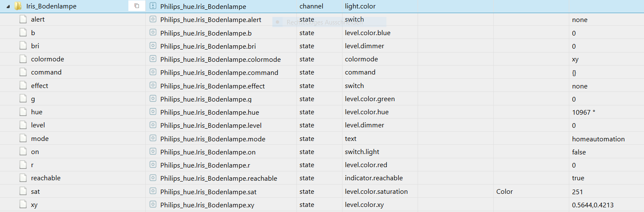Select the 'command' state in the tree
The image size is (644, 212).
46,72
